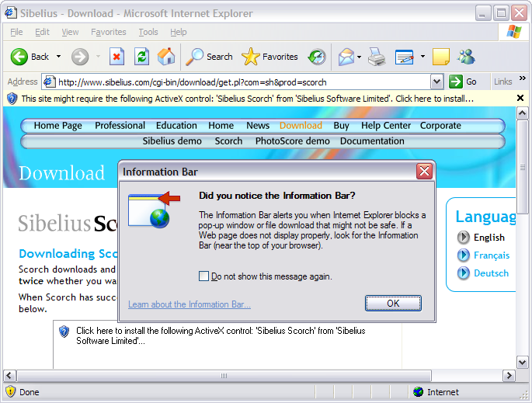Close the yellow Information Bar with X
The width and height of the screenshot is (532, 403).
(x=520, y=98)
